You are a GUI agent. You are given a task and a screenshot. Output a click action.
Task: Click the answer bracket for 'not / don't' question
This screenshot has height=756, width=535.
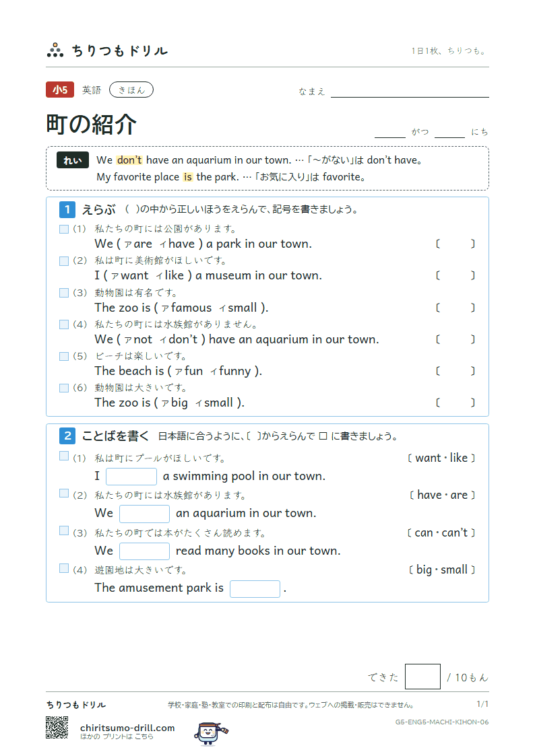[x=455, y=339]
